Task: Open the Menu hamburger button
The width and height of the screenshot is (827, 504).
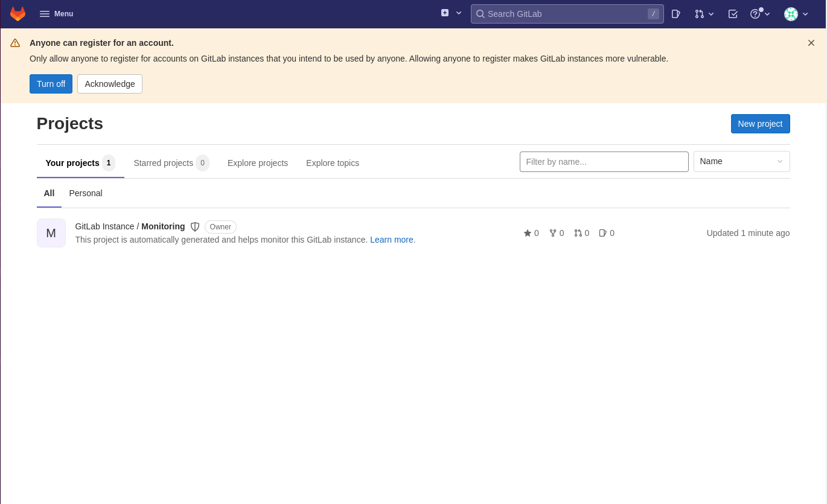Action: tap(56, 14)
